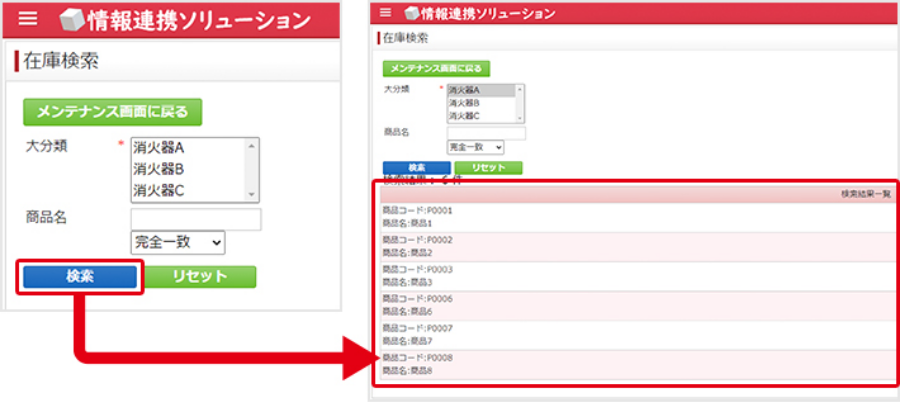Click the green リセット button in right screen
This screenshot has width=900, height=402.
pyautogui.click(x=488, y=168)
